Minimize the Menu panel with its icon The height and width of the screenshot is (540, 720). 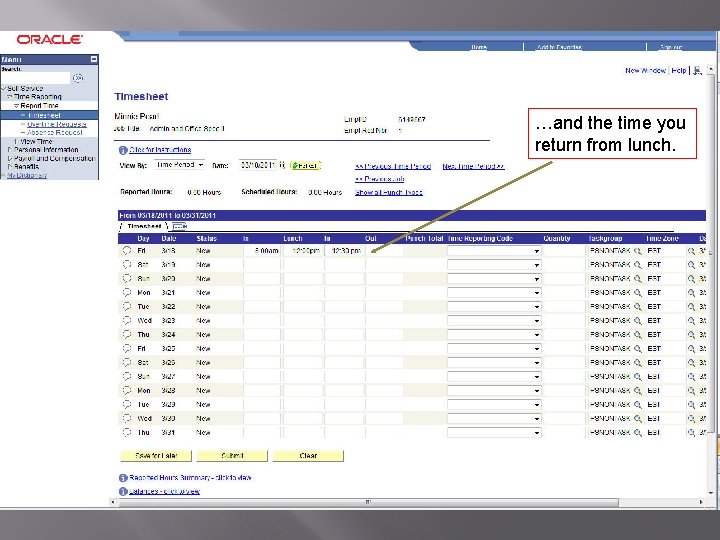pos(94,59)
